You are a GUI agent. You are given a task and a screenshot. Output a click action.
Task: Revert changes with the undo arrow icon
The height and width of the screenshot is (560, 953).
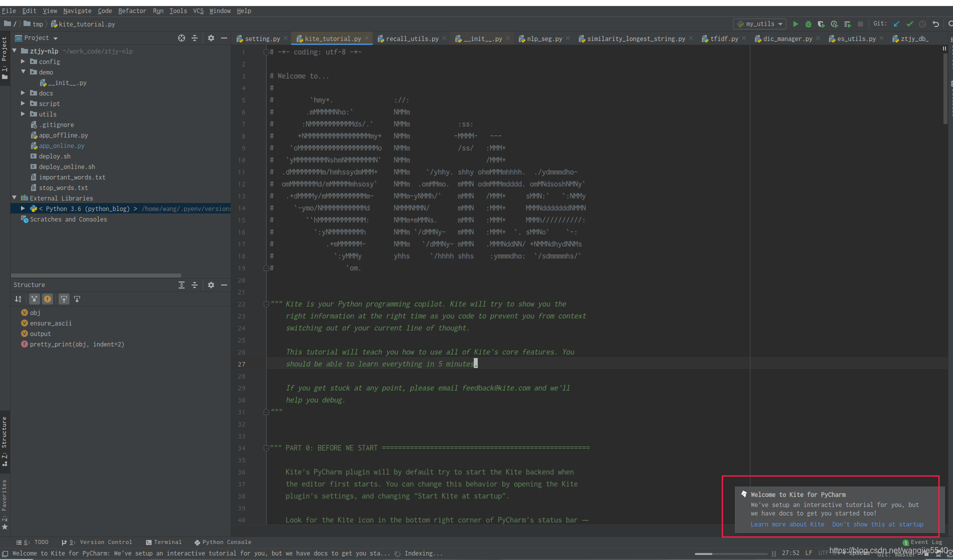click(935, 24)
